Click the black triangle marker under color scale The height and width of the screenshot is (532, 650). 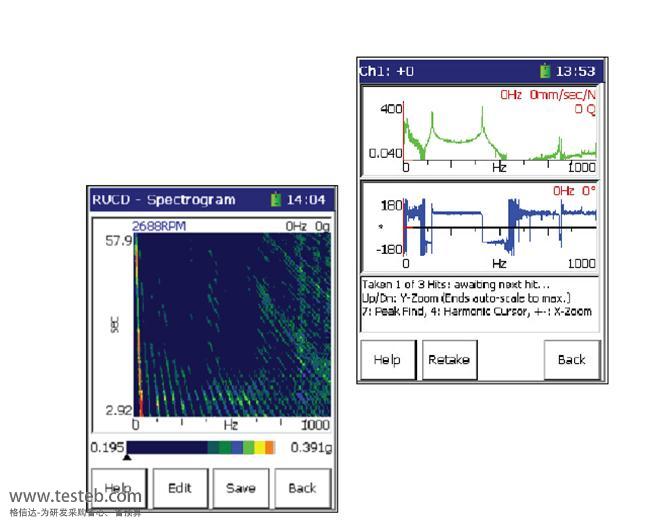coord(126,456)
